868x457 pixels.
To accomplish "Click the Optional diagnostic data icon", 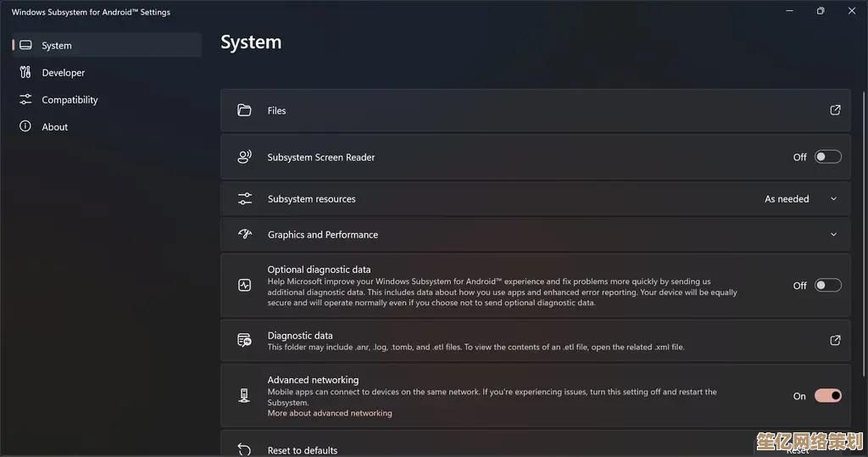I will click(244, 286).
